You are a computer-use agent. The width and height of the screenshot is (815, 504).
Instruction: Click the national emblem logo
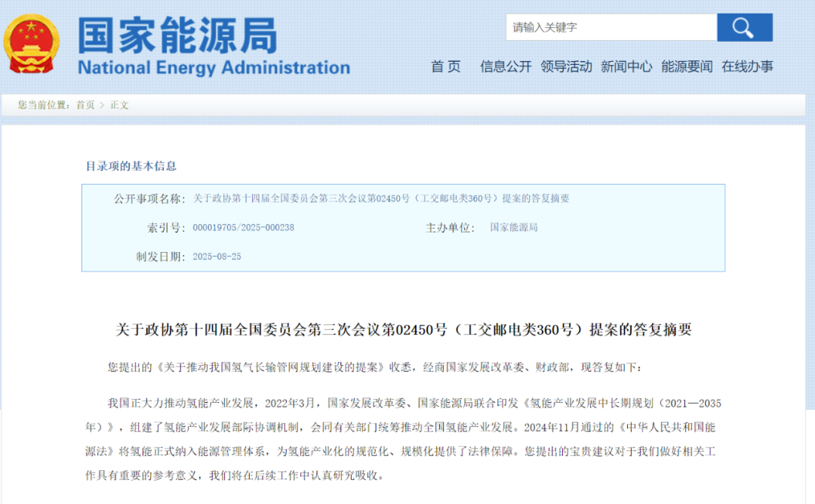tap(31, 43)
